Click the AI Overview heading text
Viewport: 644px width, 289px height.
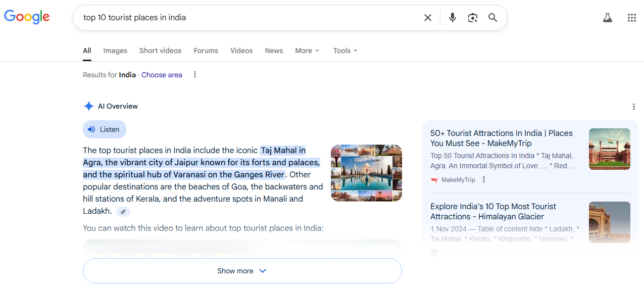(x=118, y=106)
